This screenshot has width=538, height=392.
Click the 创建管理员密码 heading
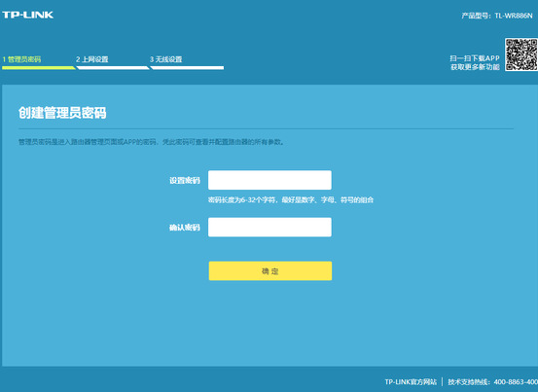click(x=62, y=113)
